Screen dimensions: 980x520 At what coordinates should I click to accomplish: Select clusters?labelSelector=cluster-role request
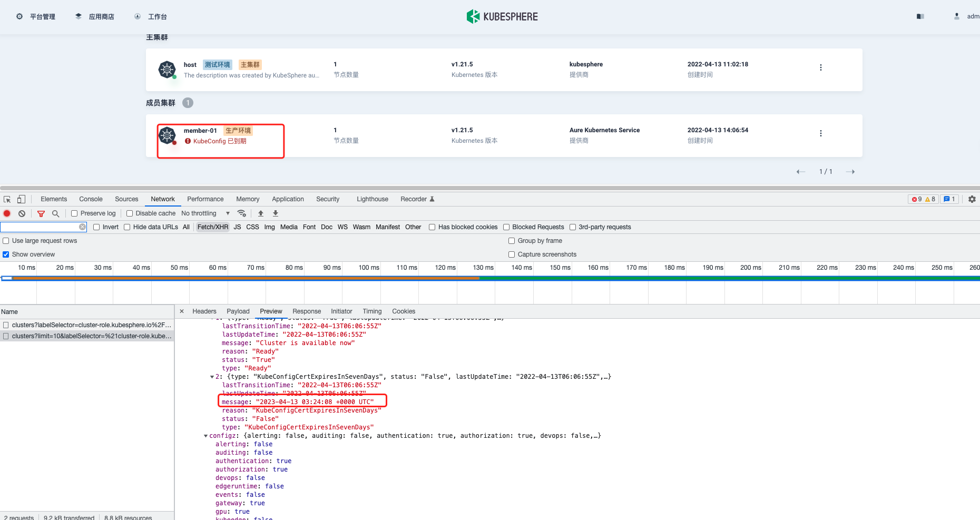[87, 325]
